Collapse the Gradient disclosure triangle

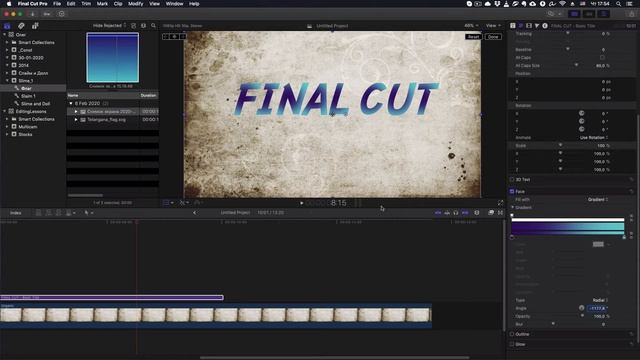[x=513, y=207]
